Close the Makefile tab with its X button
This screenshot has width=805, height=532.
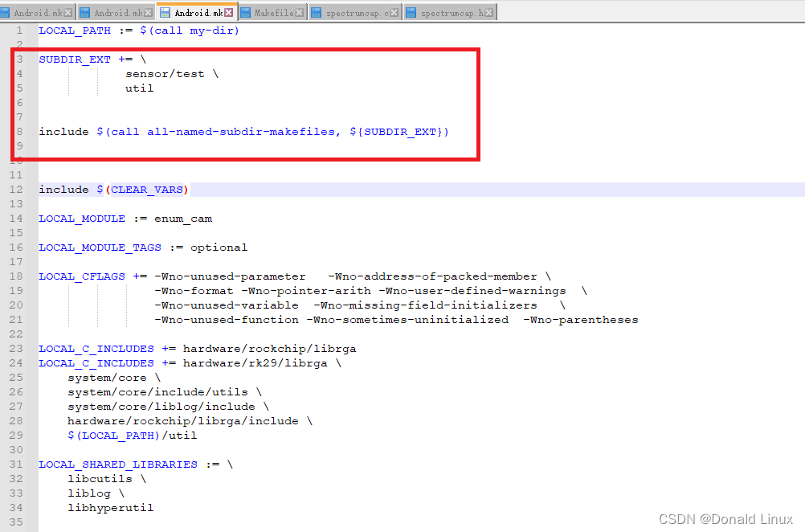[x=300, y=11]
